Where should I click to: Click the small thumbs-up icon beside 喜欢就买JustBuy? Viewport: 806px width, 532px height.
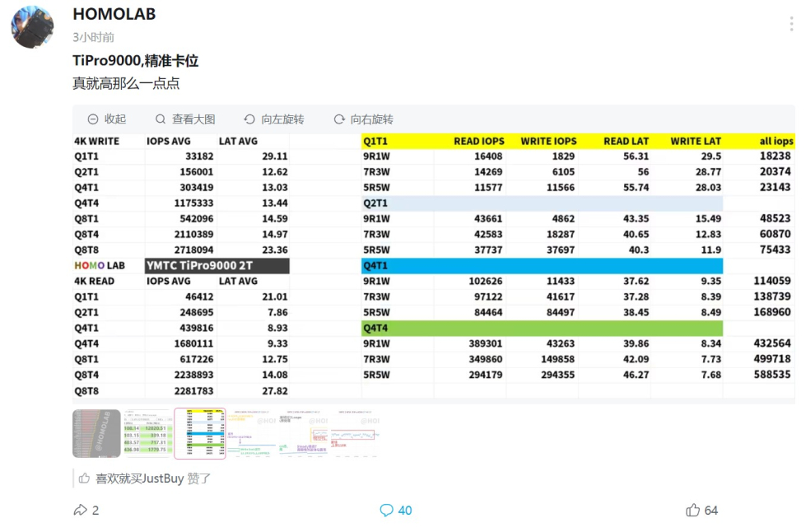[84, 478]
